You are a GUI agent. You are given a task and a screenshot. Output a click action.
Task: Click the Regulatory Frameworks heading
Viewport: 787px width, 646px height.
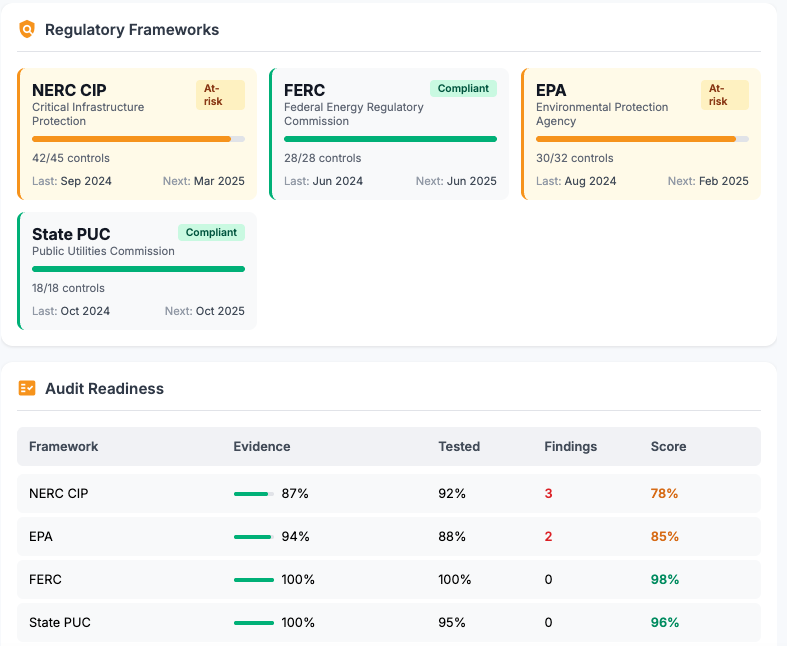[x=132, y=30]
